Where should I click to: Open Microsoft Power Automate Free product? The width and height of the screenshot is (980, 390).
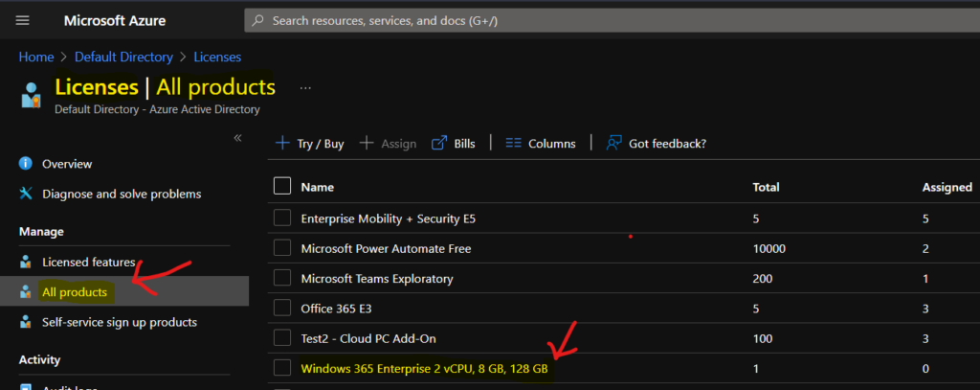point(387,248)
